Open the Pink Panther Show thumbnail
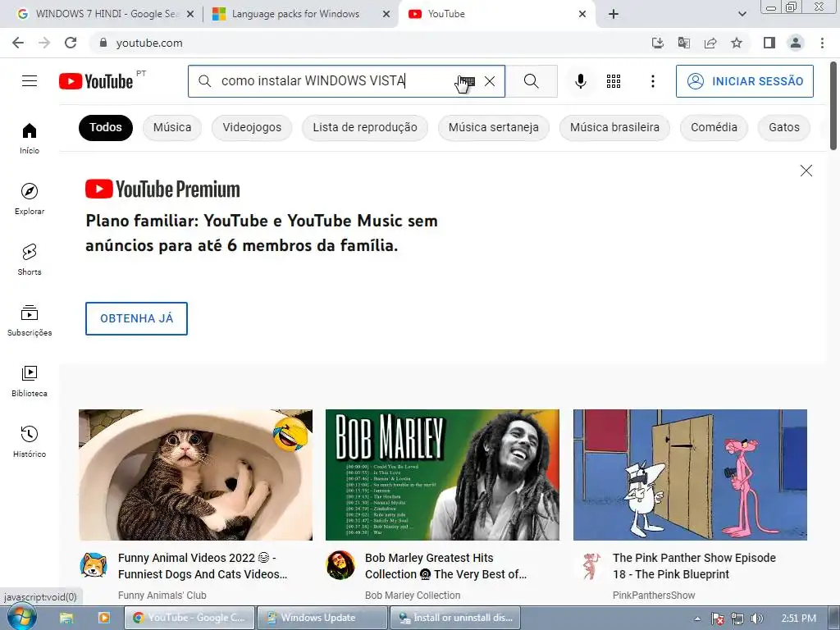The width and height of the screenshot is (840, 630). pos(690,475)
